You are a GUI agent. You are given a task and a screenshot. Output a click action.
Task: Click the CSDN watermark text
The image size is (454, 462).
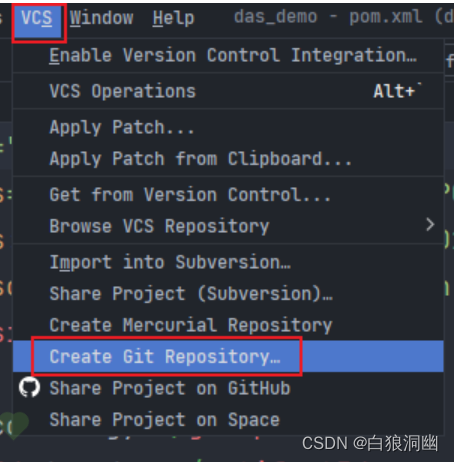[370, 444]
